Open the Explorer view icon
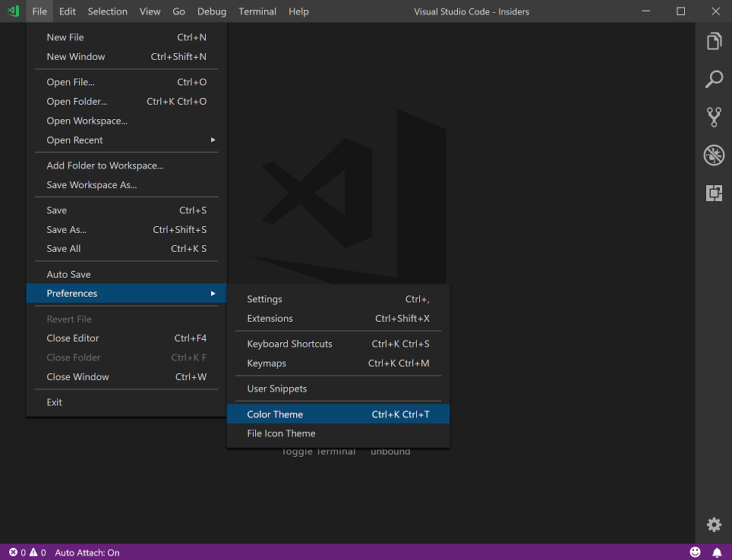Screen dimensions: 732x560 click(714, 41)
